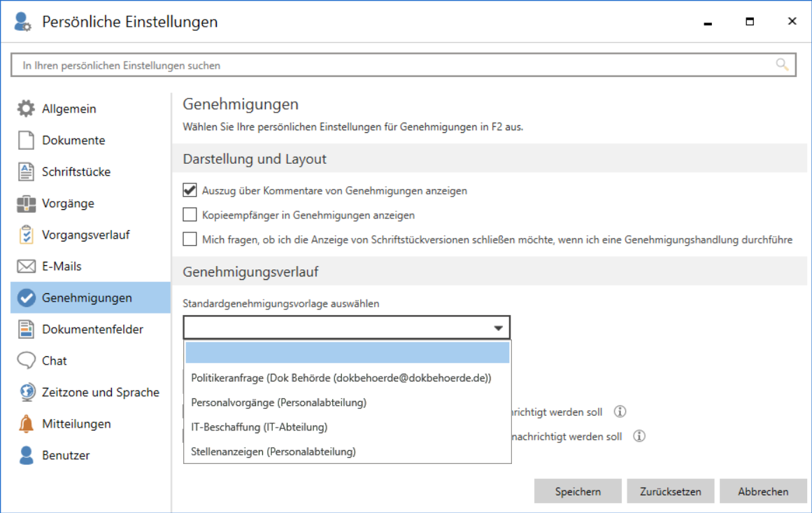Select the Zeitzone und Sprache globe icon
The height and width of the screenshot is (513, 812).
(x=26, y=393)
